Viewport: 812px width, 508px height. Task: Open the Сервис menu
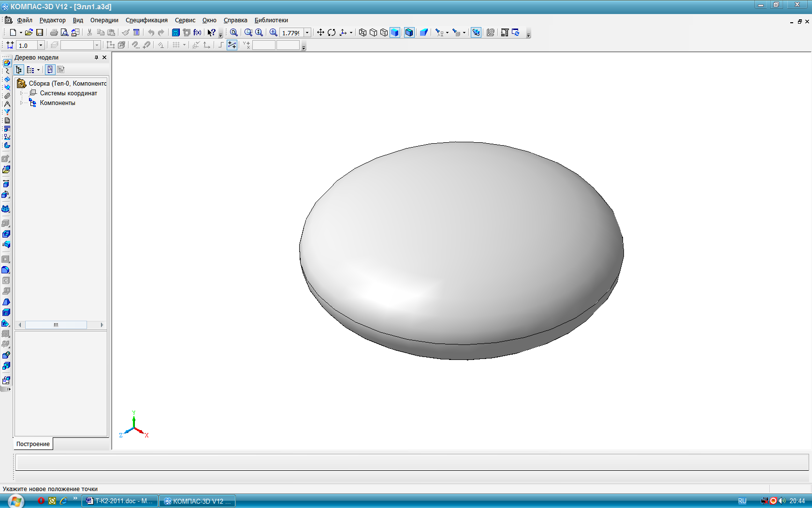[x=185, y=20]
